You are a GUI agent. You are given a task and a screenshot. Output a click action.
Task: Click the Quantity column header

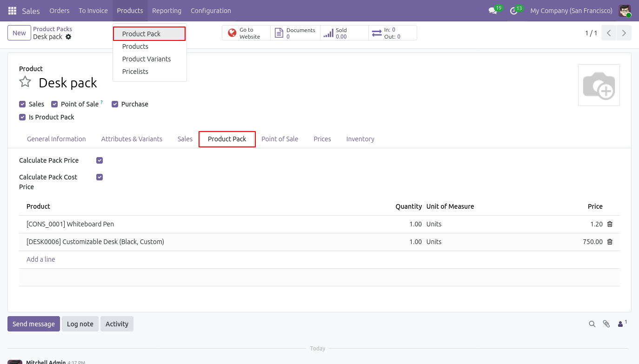(x=408, y=206)
